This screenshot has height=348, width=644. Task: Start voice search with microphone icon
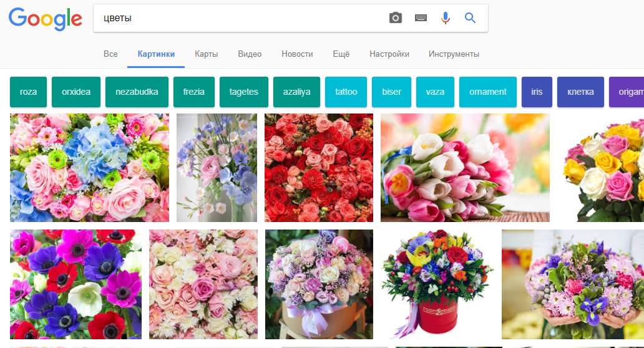(445, 18)
